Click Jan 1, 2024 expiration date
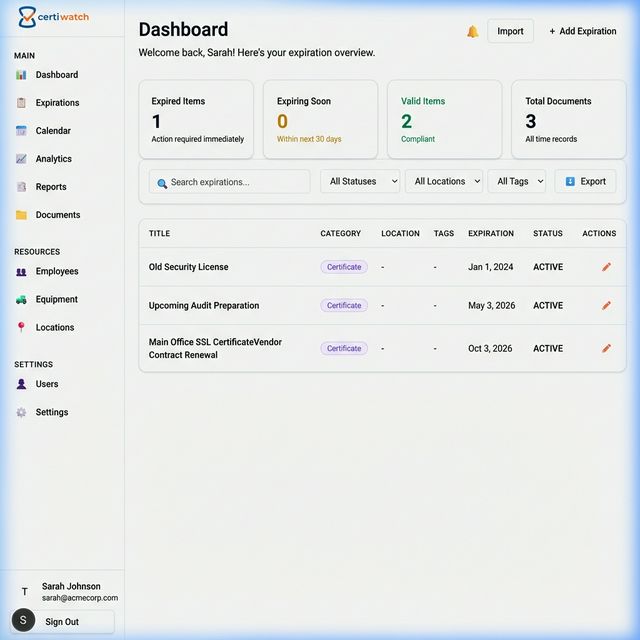The height and width of the screenshot is (640, 640). [491, 267]
